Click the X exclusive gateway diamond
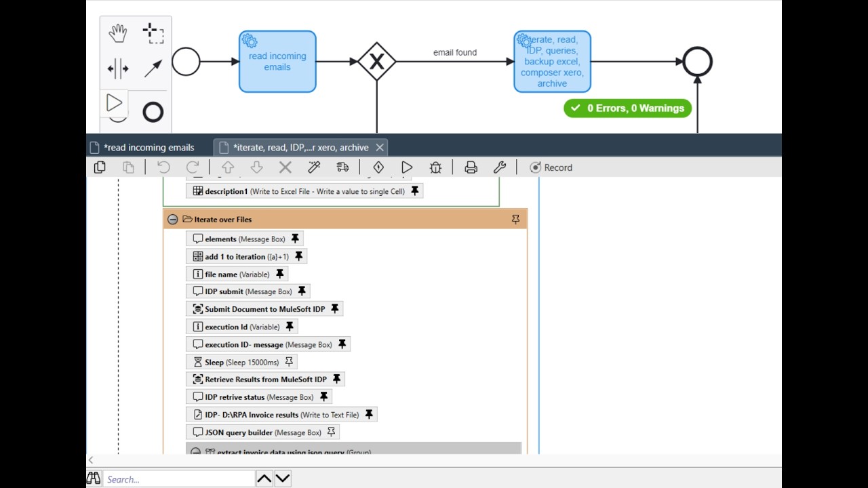This screenshot has width=868, height=488. tap(377, 62)
